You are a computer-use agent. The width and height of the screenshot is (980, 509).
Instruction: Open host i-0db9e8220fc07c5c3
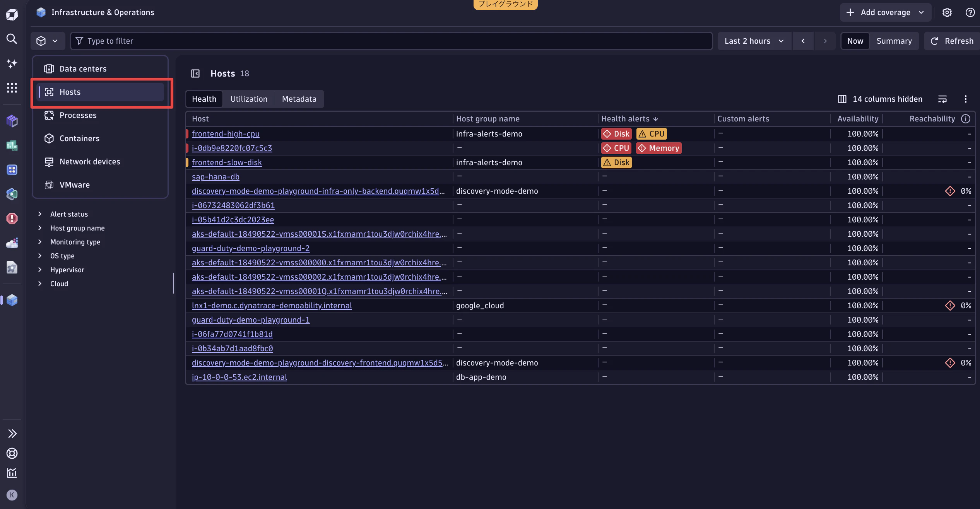coord(232,148)
